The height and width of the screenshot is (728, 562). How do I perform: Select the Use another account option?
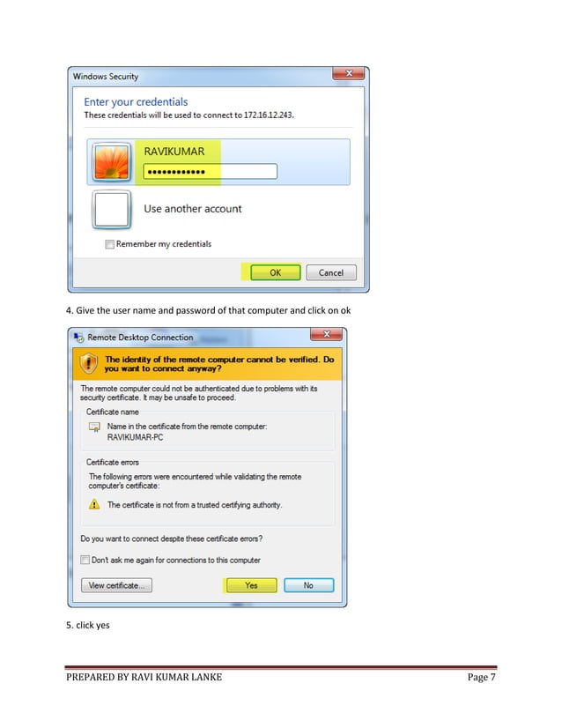coord(193,209)
